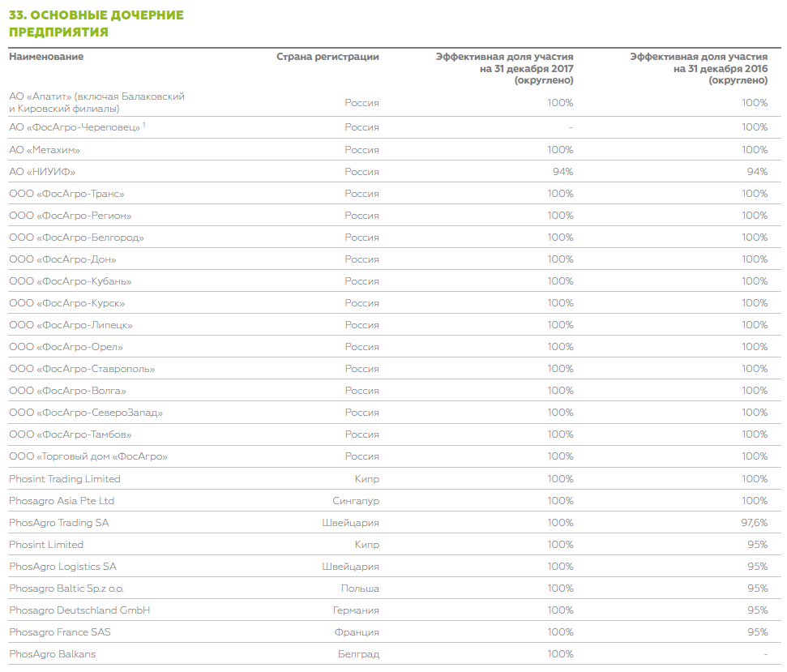Image resolution: width=787 pixels, height=672 pixels.
Task: Click Кипр in Phosint Trading Limited row
Action: pos(367,479)
